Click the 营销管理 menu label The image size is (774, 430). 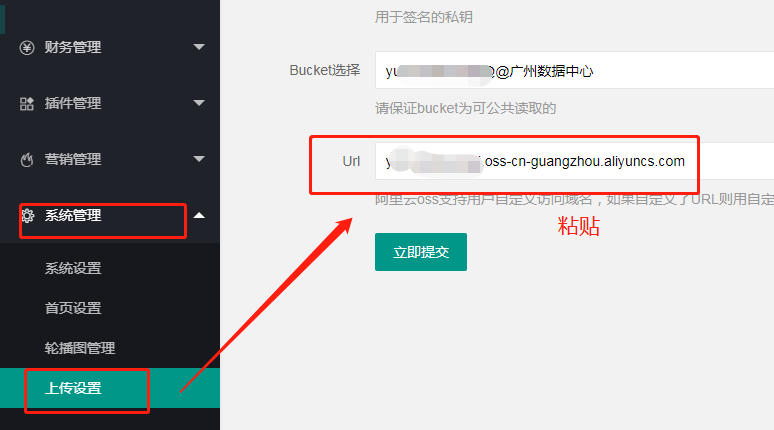click(x=73, y=159)
